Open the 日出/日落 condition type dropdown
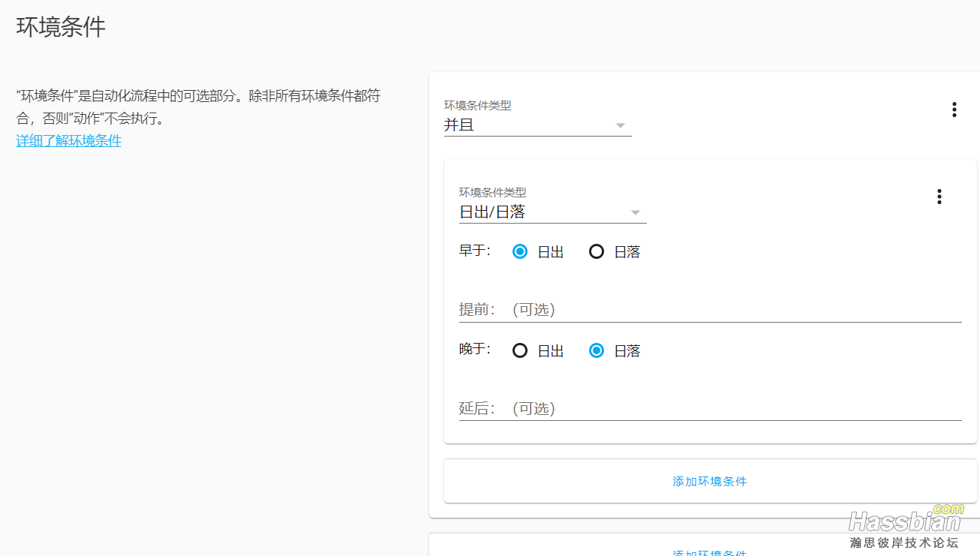 tap(552, 205)
